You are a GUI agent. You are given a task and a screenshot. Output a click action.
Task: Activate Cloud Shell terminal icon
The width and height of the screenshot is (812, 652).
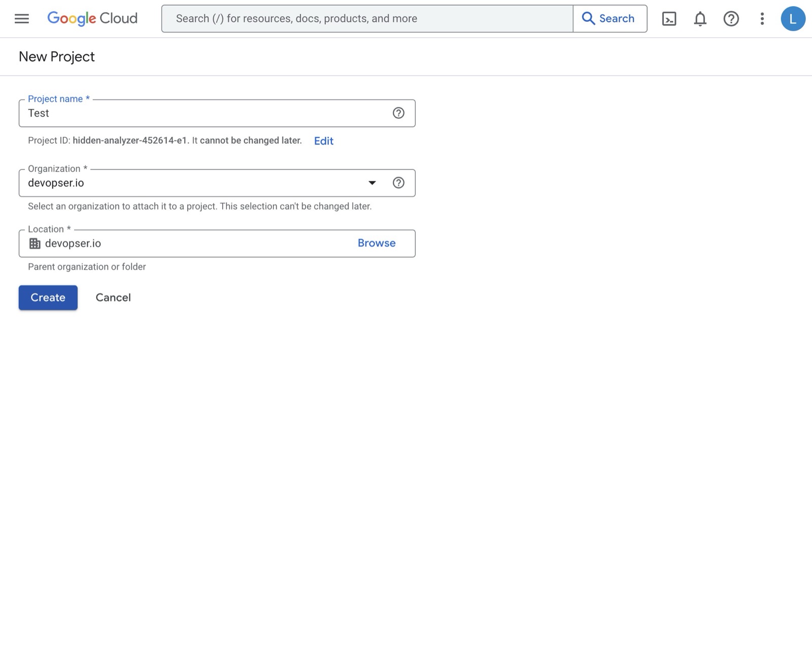(669, 19)
